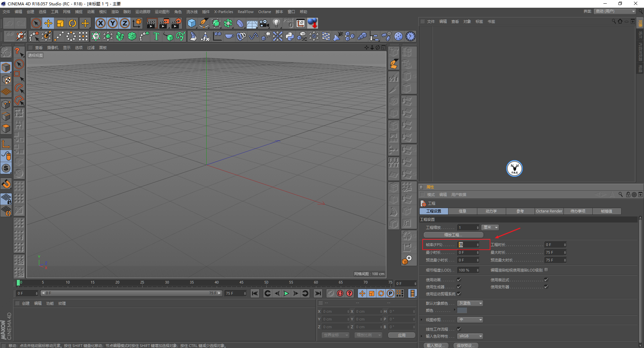Image resolution: width=644 pixels, height=348 pixels.
Task: Open 默认对象颜色 dropdown
Action: (470, 303)
